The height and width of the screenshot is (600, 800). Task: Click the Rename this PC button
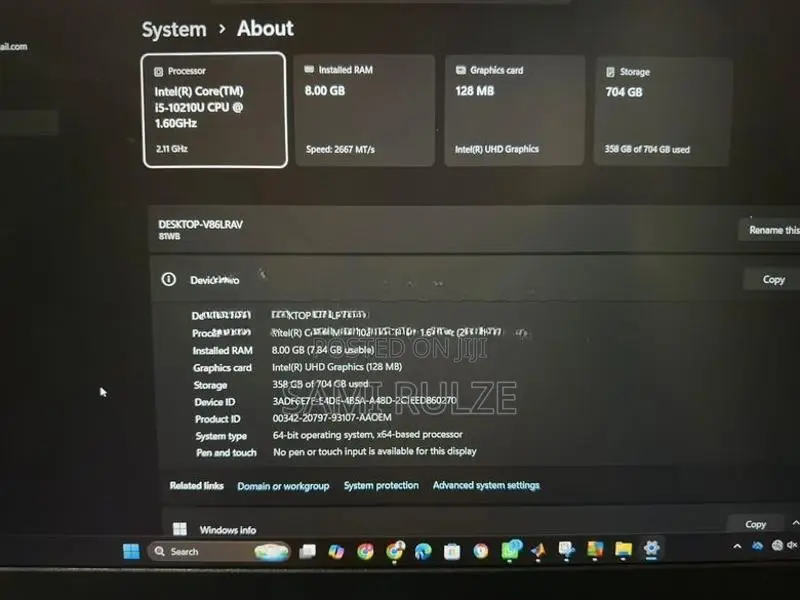click(x=771, y=230)
